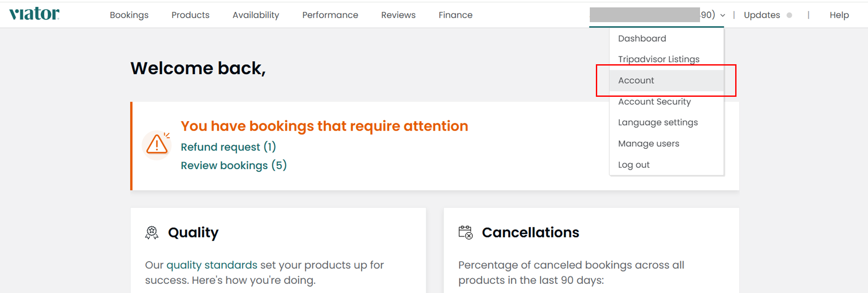Click the Viator logo

click(x=34, y=14)
